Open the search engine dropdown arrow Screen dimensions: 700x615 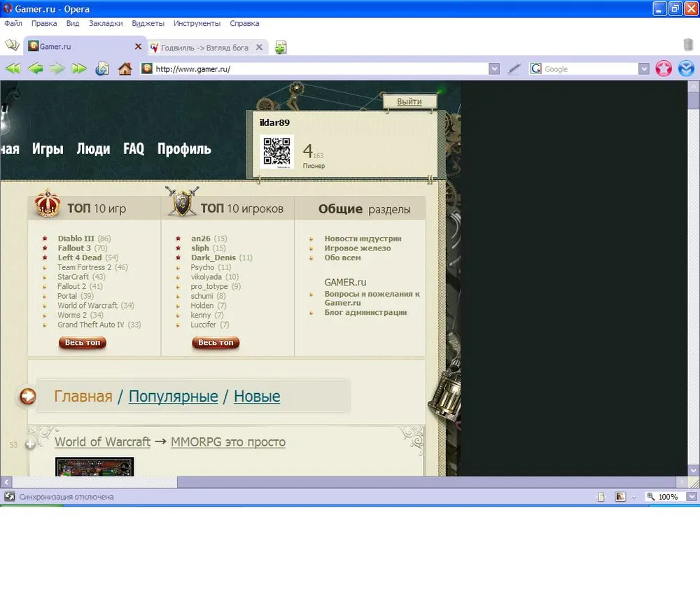click(644, 69)
